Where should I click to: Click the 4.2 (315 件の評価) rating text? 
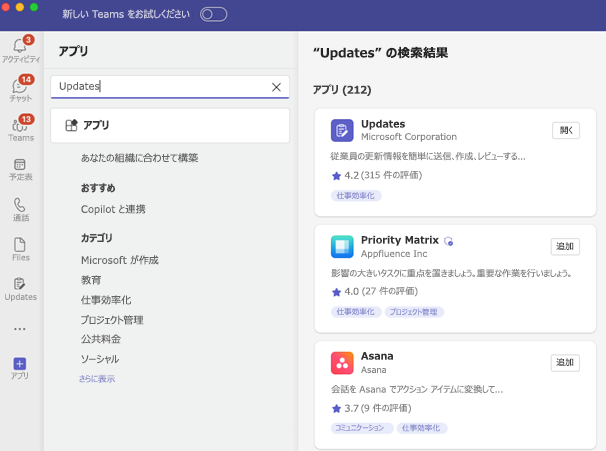pos(383,175)
